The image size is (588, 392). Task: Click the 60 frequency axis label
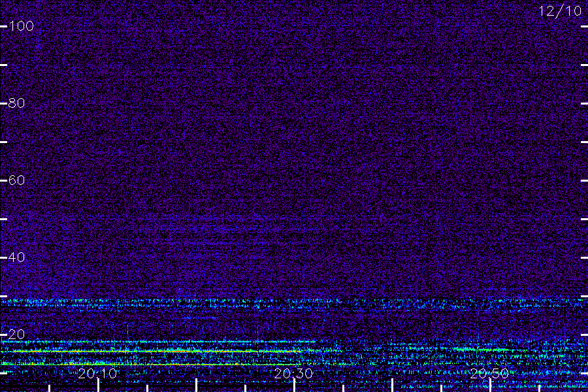pyautogui.click(x=16, y=180)
